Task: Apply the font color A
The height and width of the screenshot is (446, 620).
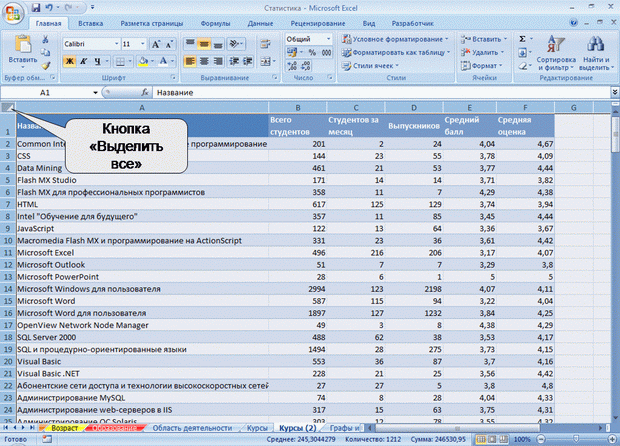Action: pyautogui.click(x=163, y=61)
